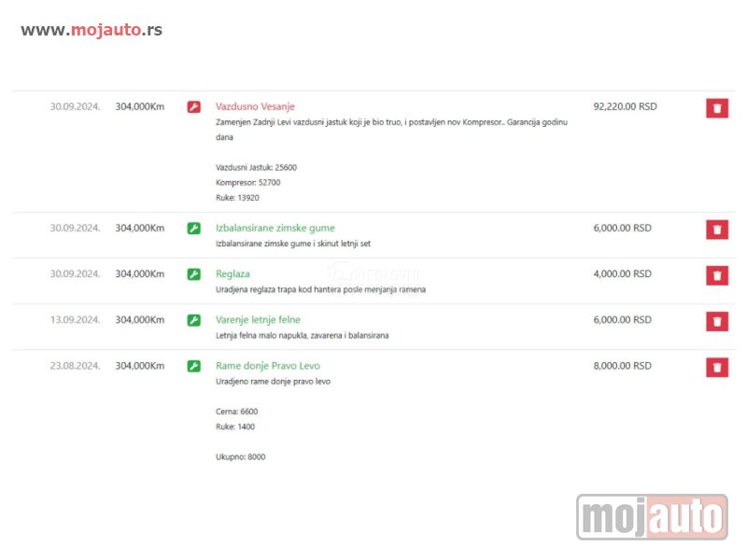Click the 92,220.00 RSD price amount
The width and height of the screenshot is (747, 560).
click(625, 107)
